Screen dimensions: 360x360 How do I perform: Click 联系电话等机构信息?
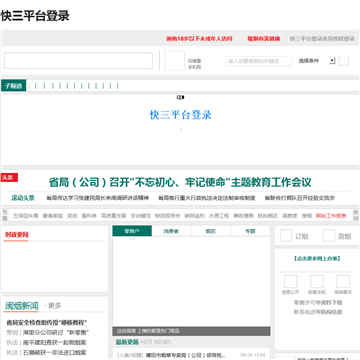318,312
